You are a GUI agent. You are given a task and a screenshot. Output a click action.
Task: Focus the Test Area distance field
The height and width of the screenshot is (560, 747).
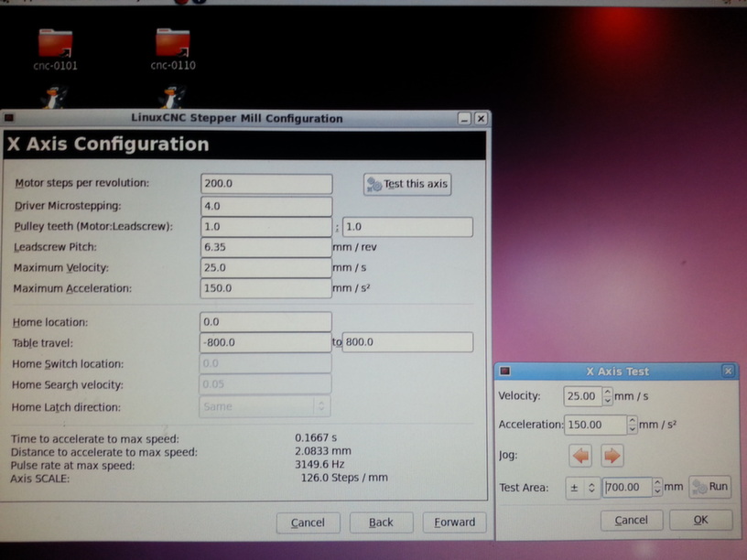point(627,487)
